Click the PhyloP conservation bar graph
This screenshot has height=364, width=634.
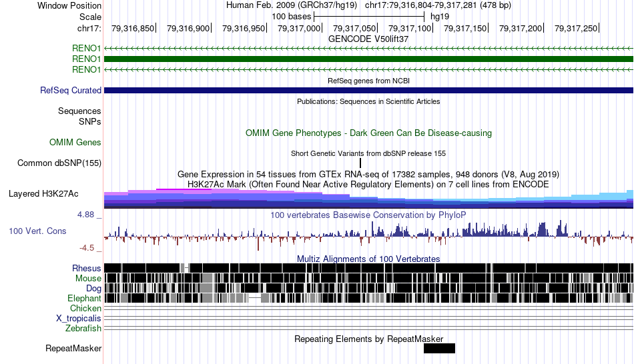[x=369, y=235]
